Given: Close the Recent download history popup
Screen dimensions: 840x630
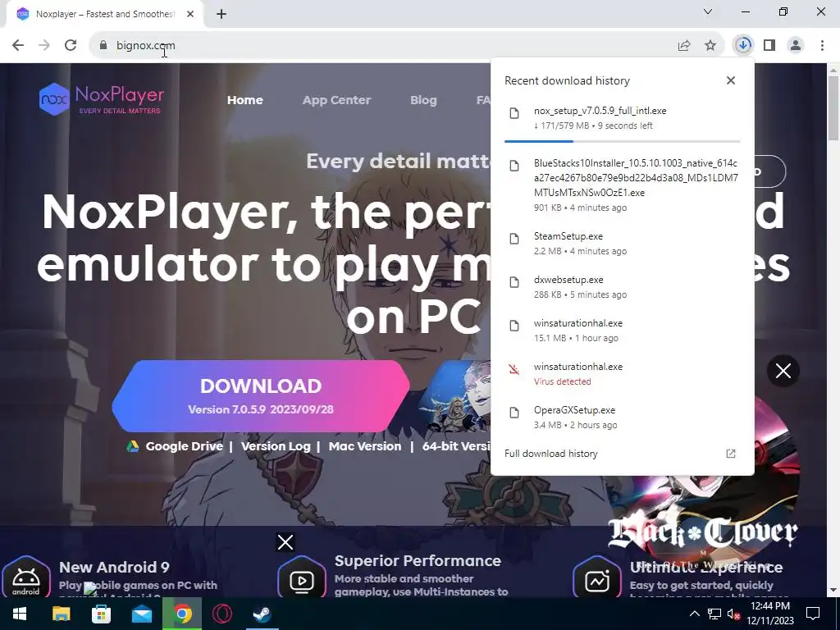Looking at the screenshot, I should [731, 80].
